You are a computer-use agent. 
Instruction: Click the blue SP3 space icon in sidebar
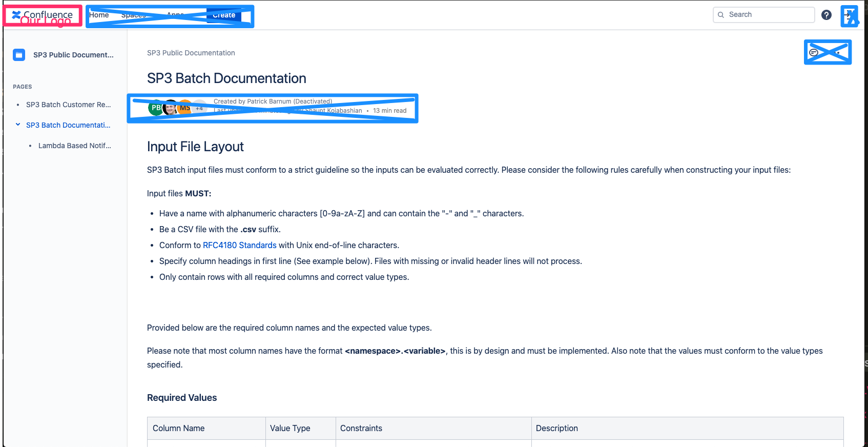pyautogui.click(x=19, y=55)
